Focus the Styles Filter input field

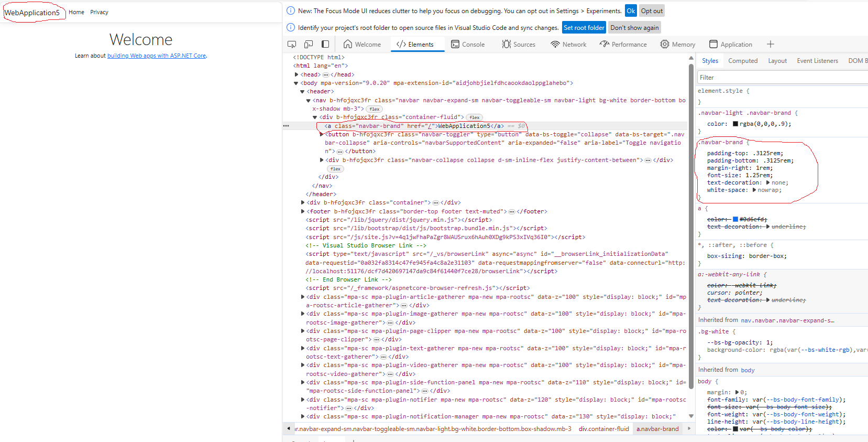[783, 77]
